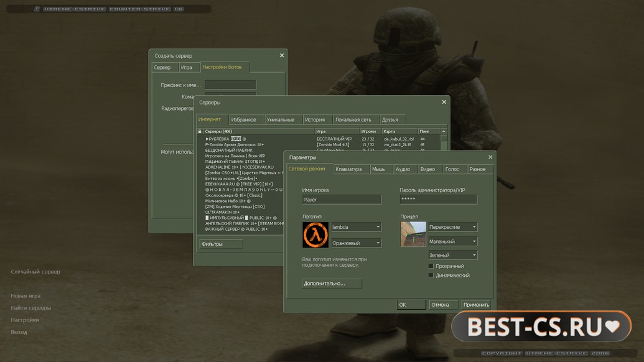Click the OK button in Параметры

411,305
